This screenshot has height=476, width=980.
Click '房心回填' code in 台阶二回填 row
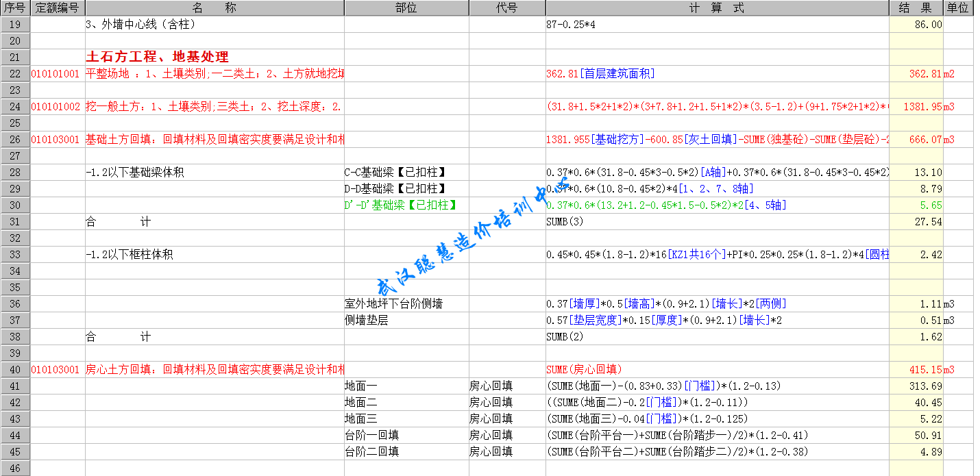[x=507, y=452]
